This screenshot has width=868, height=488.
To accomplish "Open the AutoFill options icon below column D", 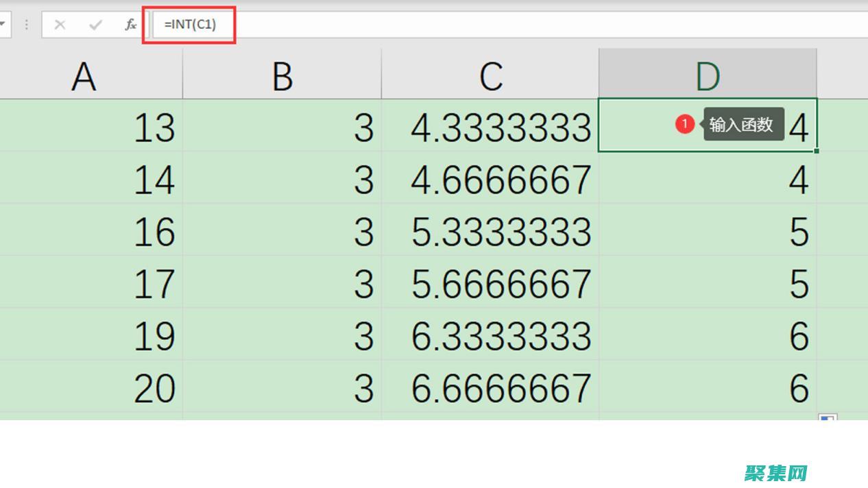I will 828,419.
